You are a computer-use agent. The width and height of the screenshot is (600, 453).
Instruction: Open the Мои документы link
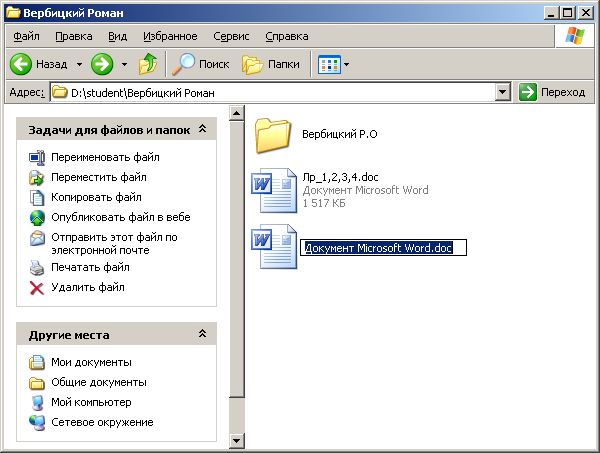(91, 362)
